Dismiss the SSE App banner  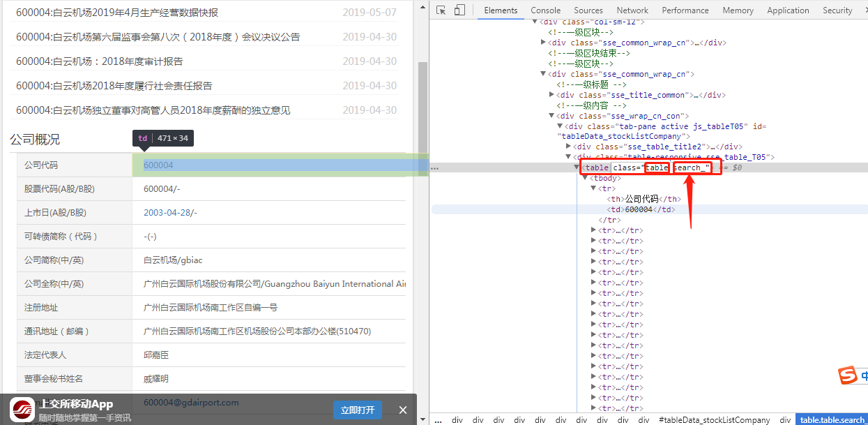(x=402, y=410)
